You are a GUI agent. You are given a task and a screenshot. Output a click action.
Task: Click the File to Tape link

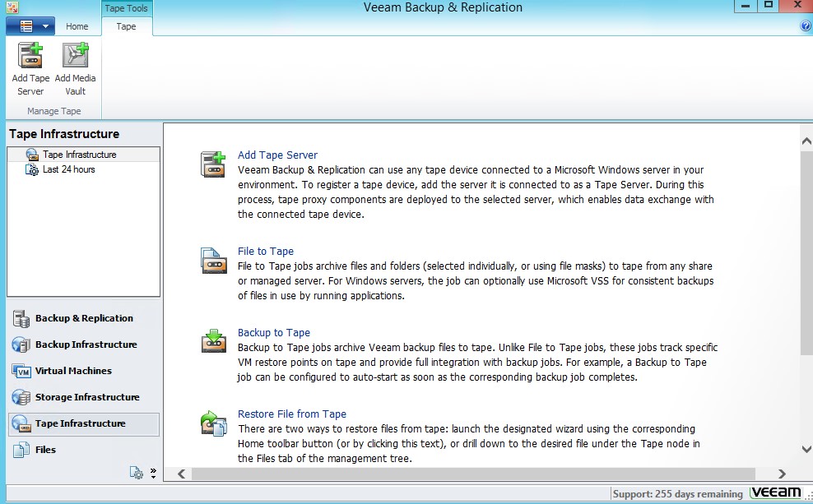(x=266, y=252)
